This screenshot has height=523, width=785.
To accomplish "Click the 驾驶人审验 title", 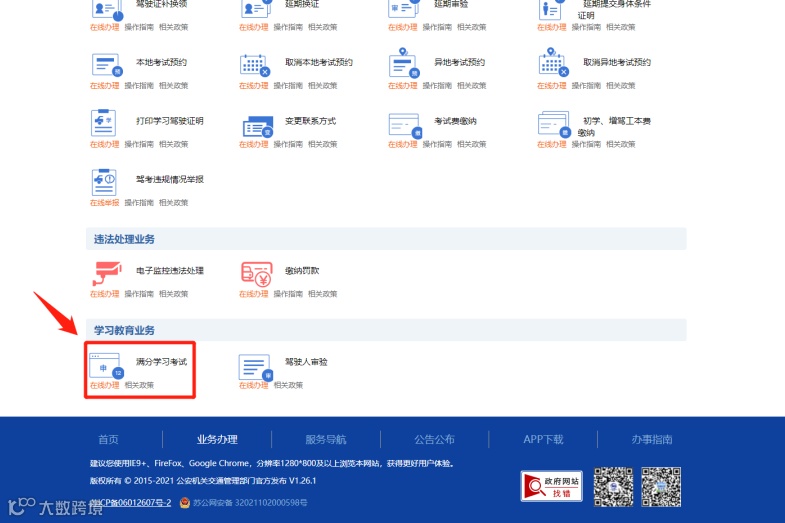I will point(306,361).
